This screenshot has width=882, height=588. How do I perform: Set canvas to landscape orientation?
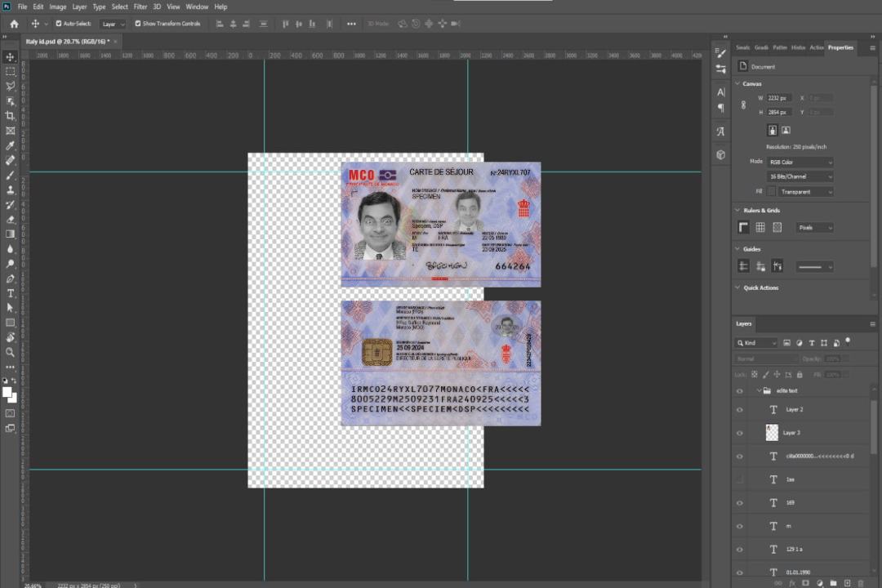click(786, 130)
